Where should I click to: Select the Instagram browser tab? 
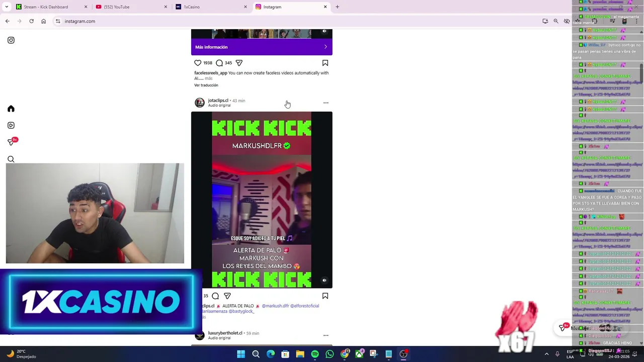click(292, 7)
